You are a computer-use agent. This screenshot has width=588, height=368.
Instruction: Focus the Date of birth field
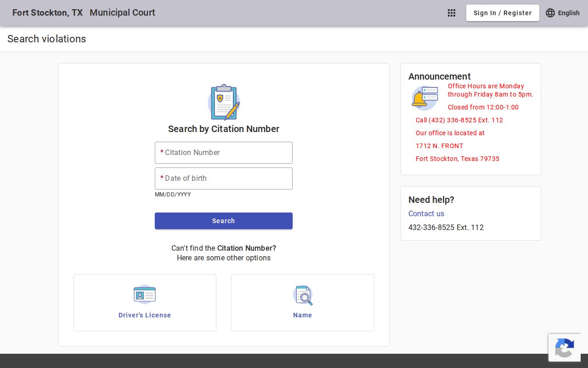tap(224, 178)
